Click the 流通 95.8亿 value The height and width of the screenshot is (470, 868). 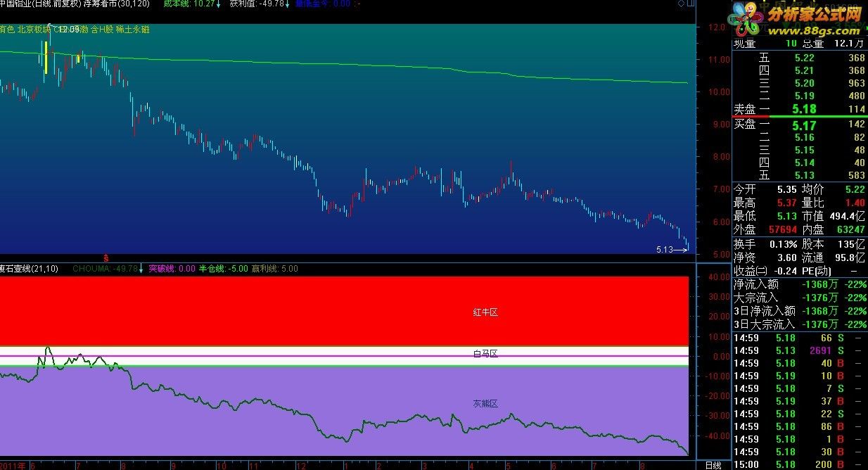click(x=849, y=258)
